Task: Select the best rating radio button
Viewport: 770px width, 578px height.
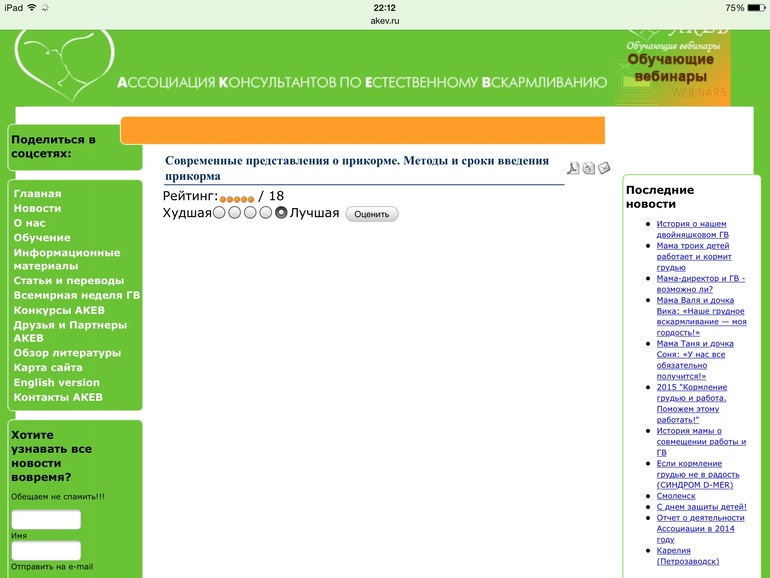Action: click(x=281, y=213)
